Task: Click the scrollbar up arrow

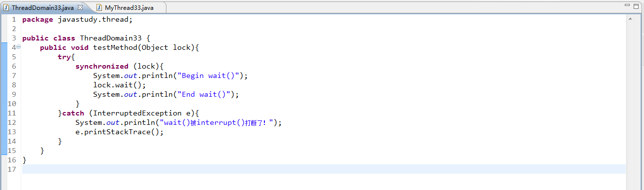Action: point(630,19)
